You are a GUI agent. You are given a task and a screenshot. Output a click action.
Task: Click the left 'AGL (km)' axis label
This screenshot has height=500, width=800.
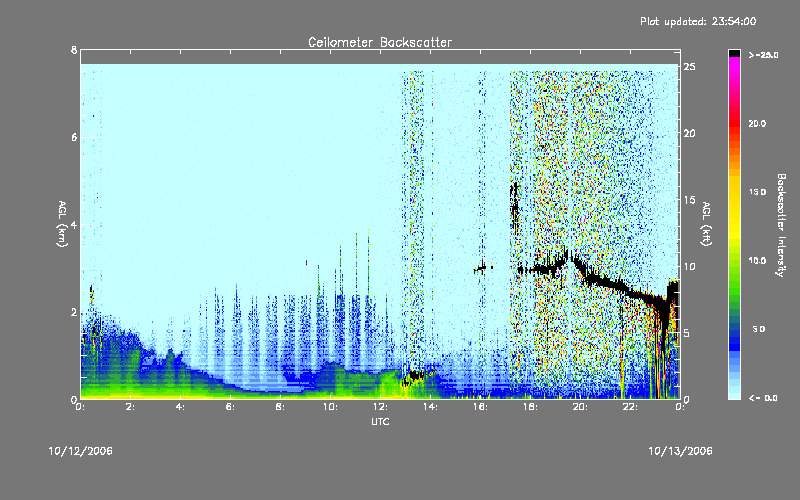pos(62,224)
